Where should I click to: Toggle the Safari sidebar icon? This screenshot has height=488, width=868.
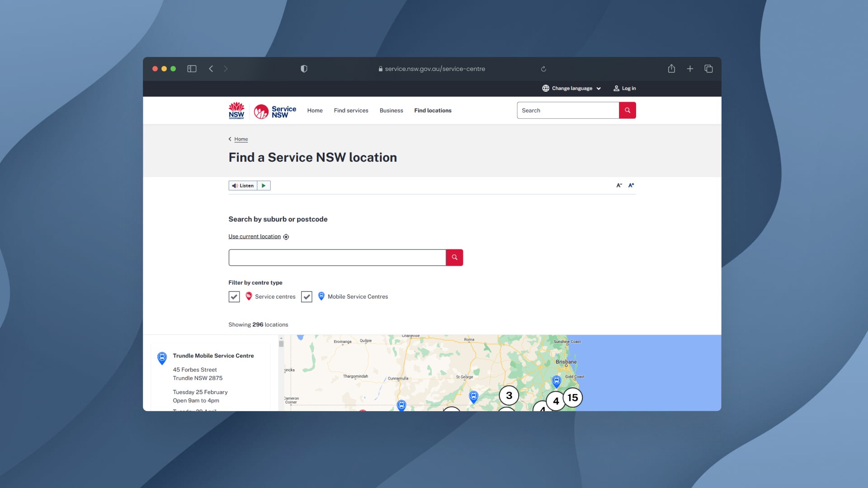192,69
